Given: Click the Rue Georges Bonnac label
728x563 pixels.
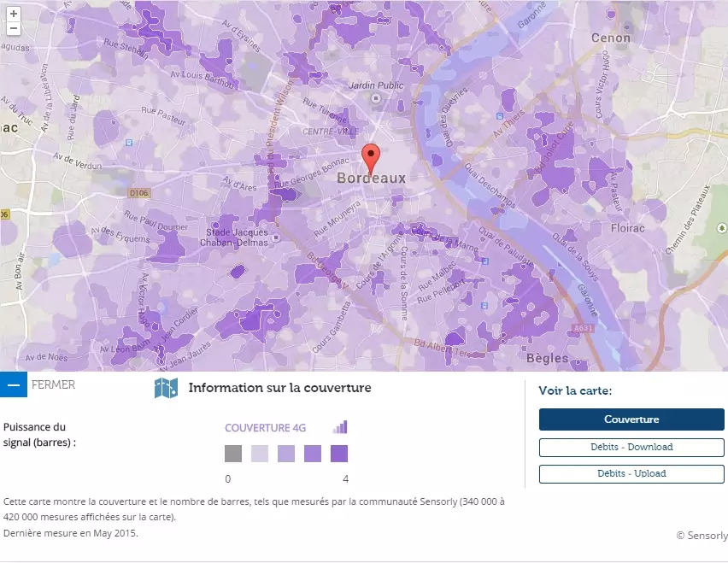Looking at the screenshot, I should 311,173.
